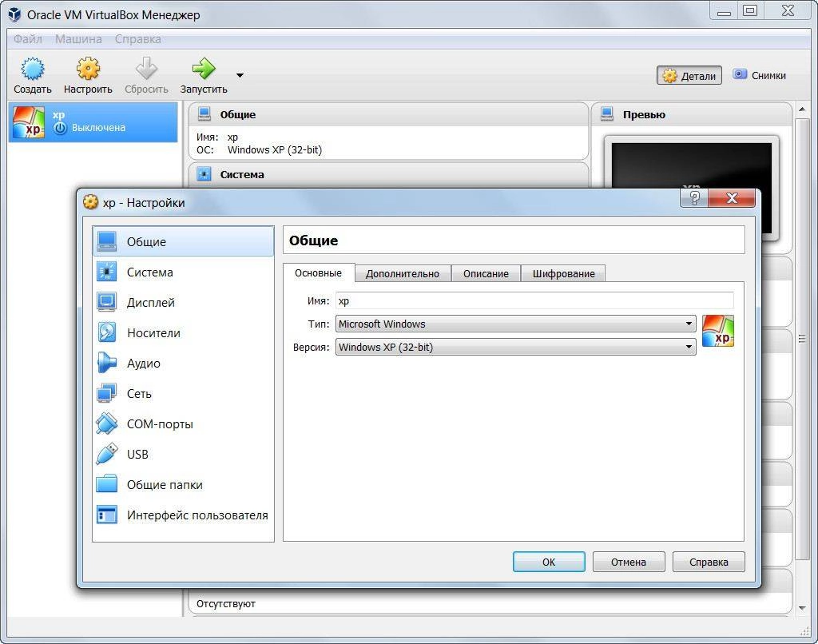The width and height of the screenshot is (818, 644).
Task: Close the xp - Настройки dialog
Action: pyautogui.click(x=732, y=198)
